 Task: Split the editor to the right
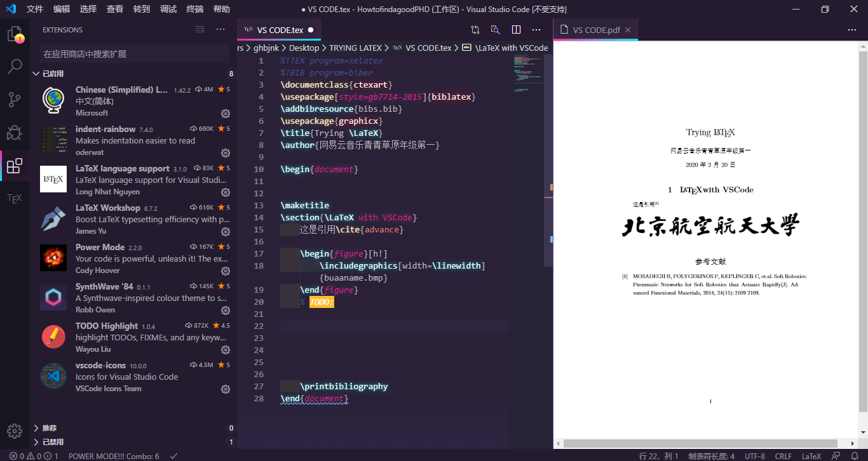click(516, 30)
